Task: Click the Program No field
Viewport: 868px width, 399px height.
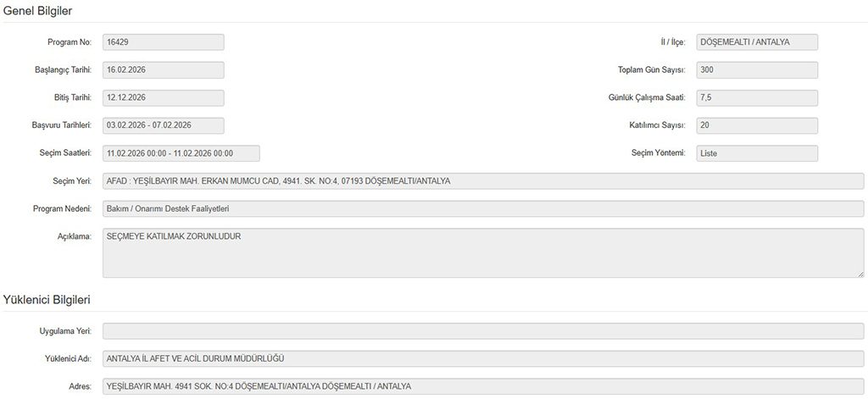Action: click(x=163, y=42)
